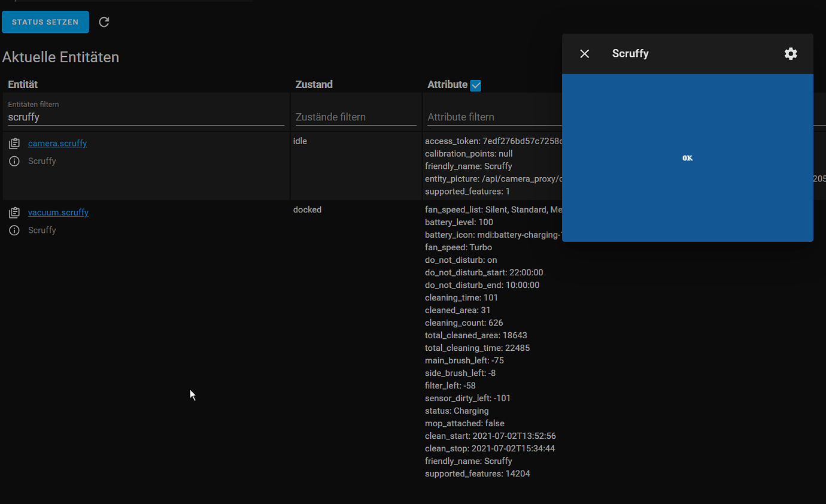Image resolution: width=826 pixels, height=504 pixels.
Task: Open info icon next to camera.scruffy
Action: [x=14, y=161]
